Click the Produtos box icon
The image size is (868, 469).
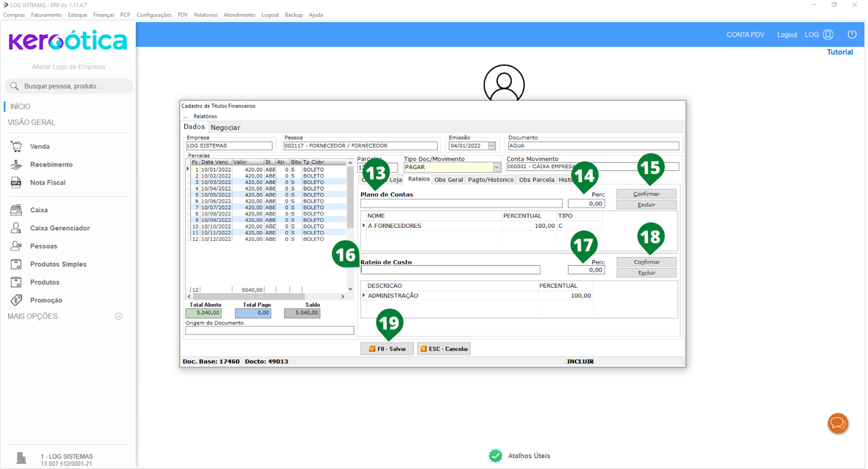coord(16,282)
